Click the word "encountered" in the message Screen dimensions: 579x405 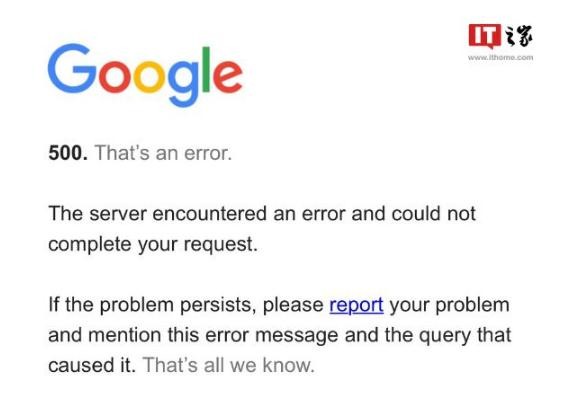point(209,213)
